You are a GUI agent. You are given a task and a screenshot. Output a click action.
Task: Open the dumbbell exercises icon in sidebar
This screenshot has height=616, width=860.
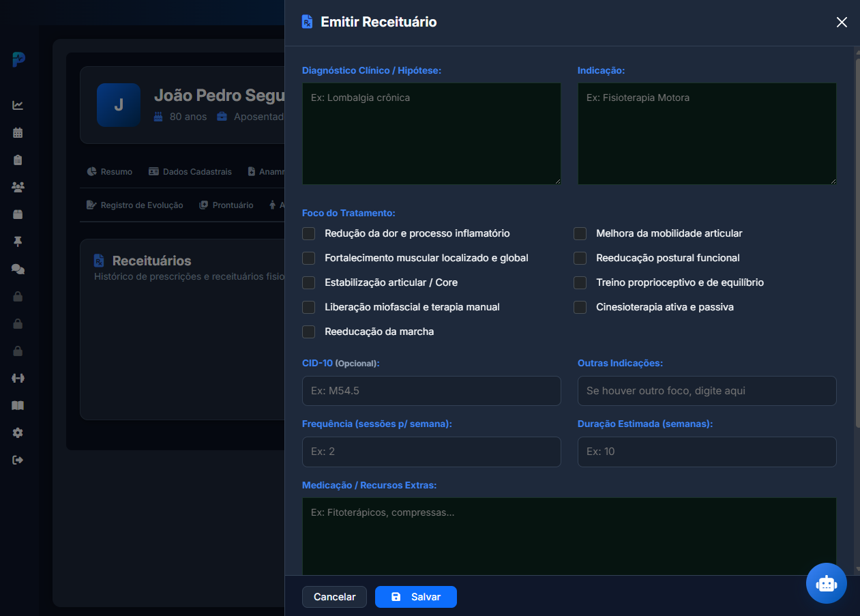click(x=18, y=378)
